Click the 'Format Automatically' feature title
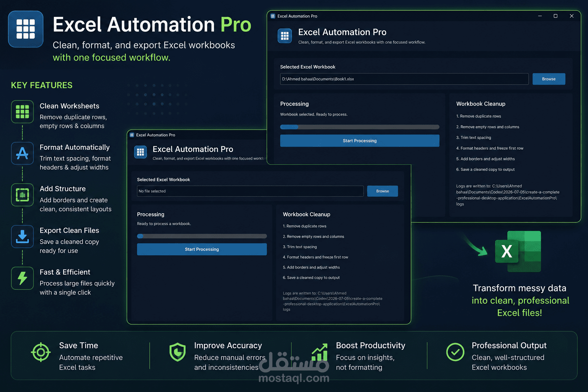The width and height of the screenshot is (588, 392). coord(75,147)
